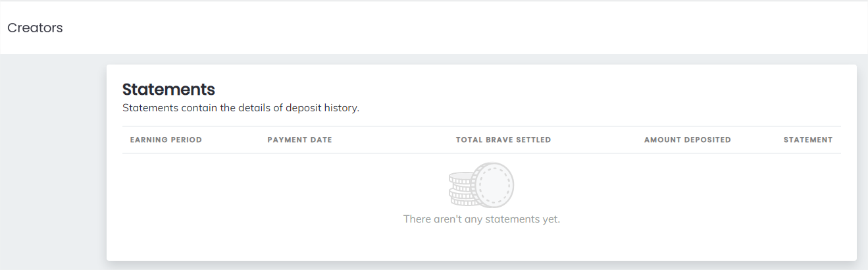This screenshot has height=270, width=868.
Task: Click the words "deposit history" in description
Action: (x=322, y=108)
